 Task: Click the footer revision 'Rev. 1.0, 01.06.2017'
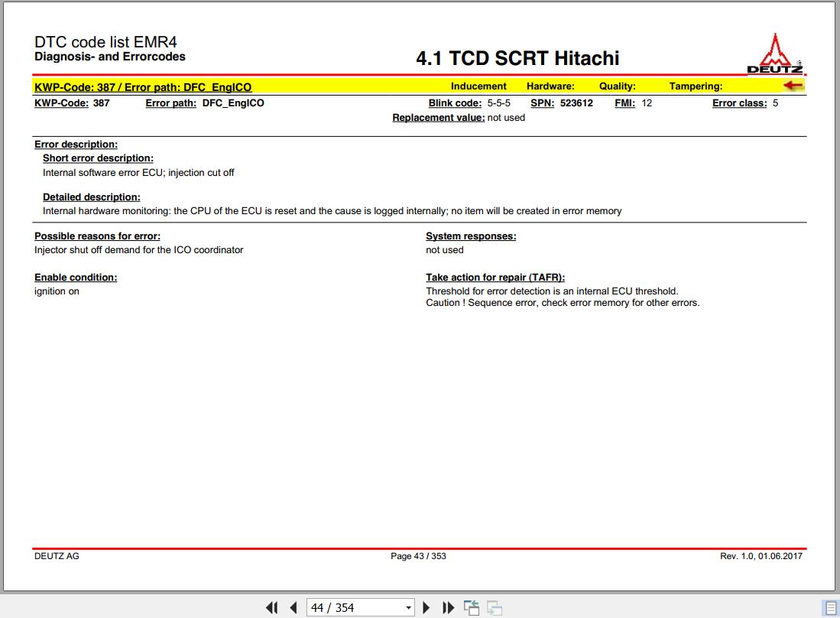(761, 556)
